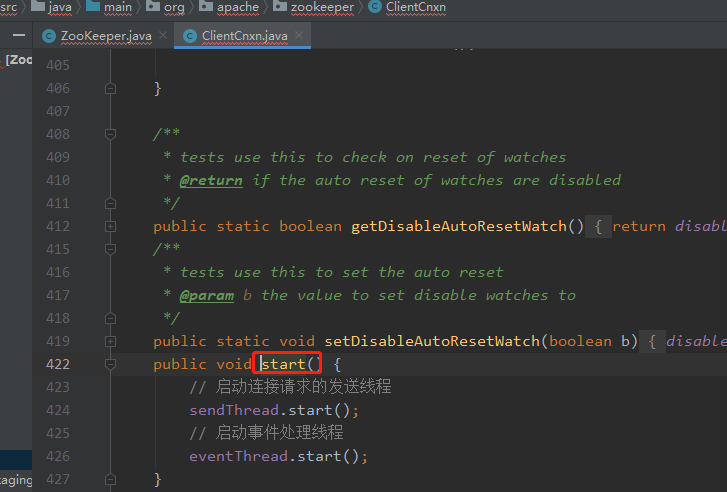Expand the folded setDisableAutoResetWatch method at line 419

(x=110, y=341)
